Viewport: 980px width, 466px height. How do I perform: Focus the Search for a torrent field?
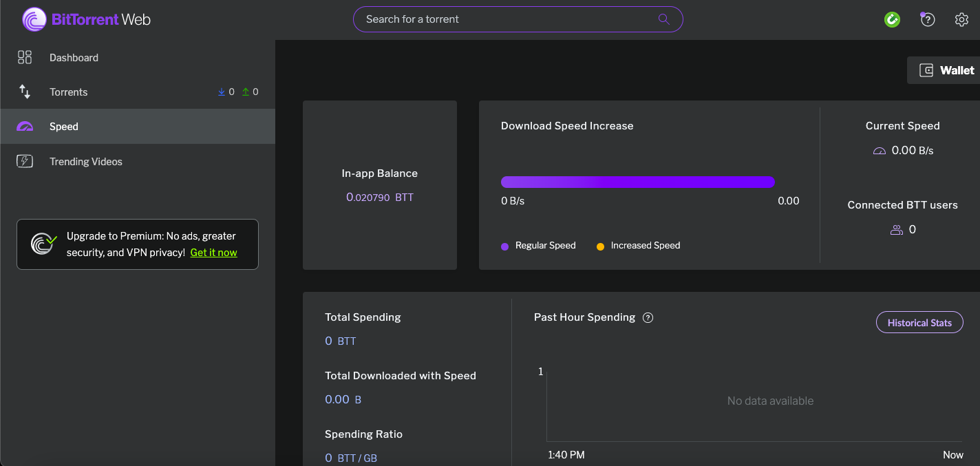point(509,19)
